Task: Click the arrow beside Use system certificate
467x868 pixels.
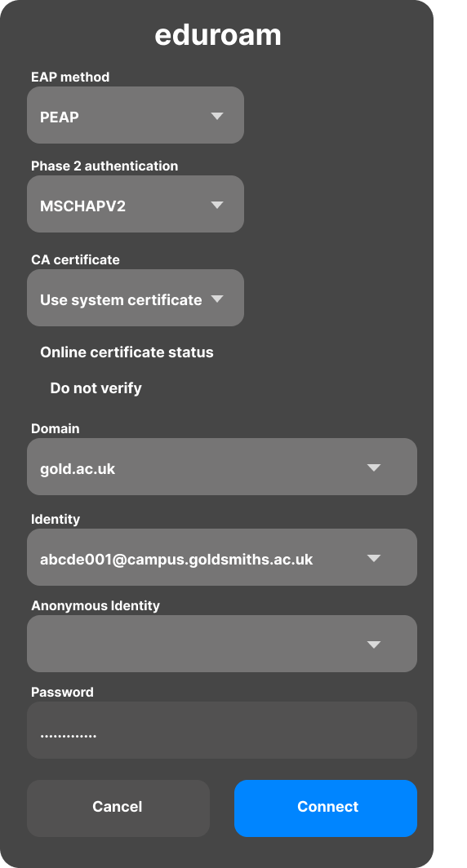Action: [x=217, y=299]
